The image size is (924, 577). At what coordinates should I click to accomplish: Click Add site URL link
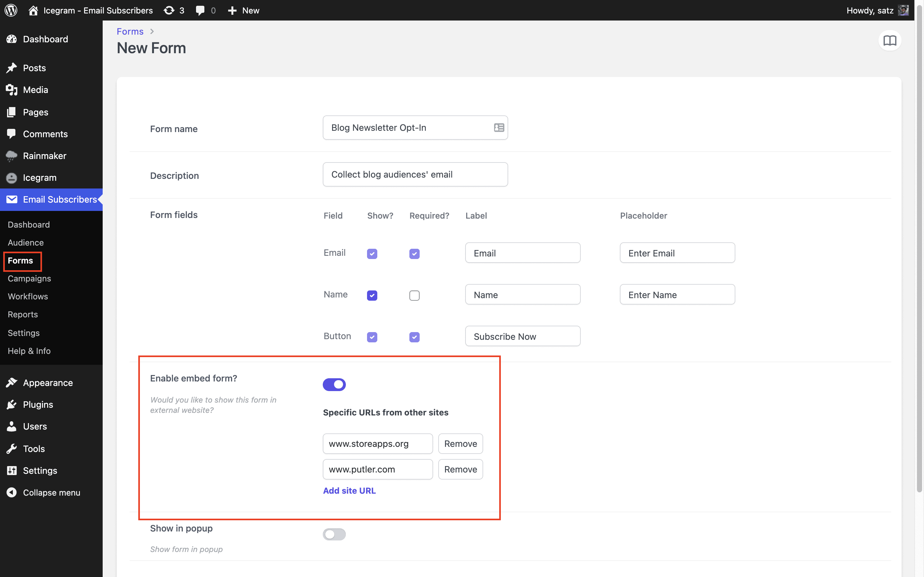(x=349, y=490)
